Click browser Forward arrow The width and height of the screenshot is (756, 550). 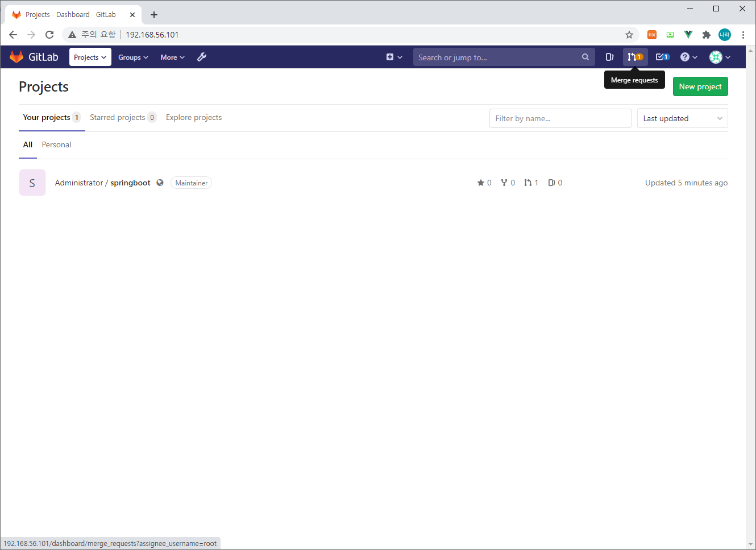[x=31, y=35]
